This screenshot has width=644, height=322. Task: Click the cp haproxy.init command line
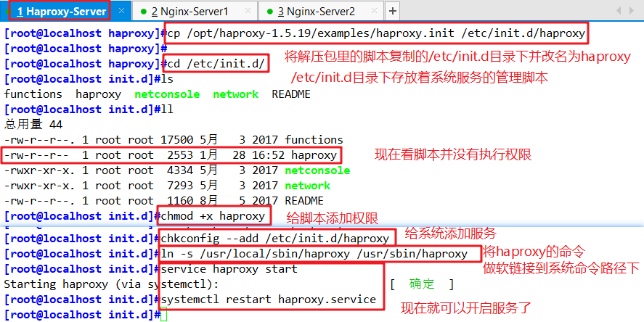[376, 33]
